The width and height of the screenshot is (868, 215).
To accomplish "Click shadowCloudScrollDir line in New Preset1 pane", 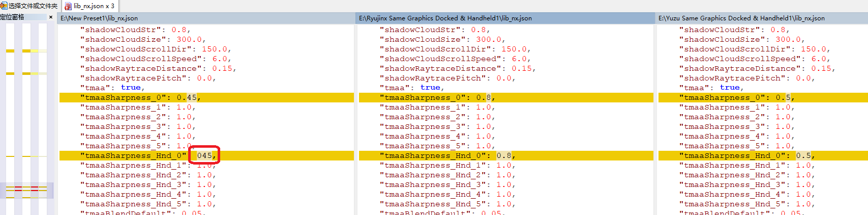I will pyautogui.click(x=156, y=49).
